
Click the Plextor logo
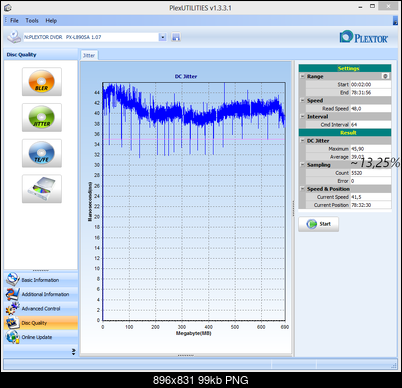click(x=364, y=37)
